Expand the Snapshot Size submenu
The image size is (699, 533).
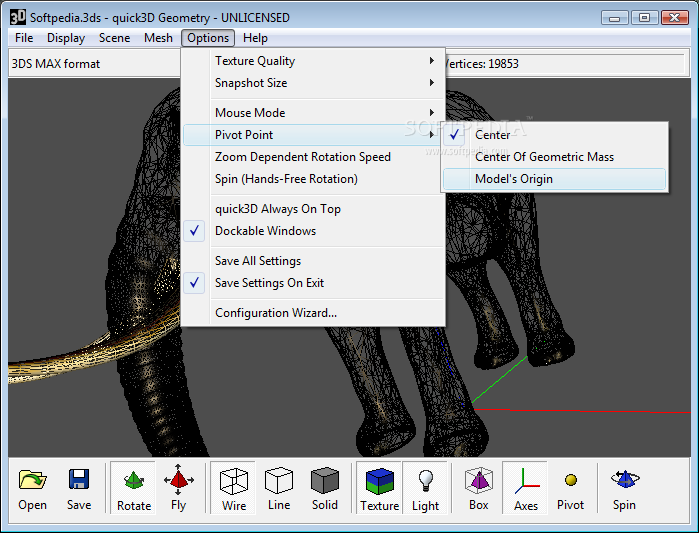(x=313, y=83)
